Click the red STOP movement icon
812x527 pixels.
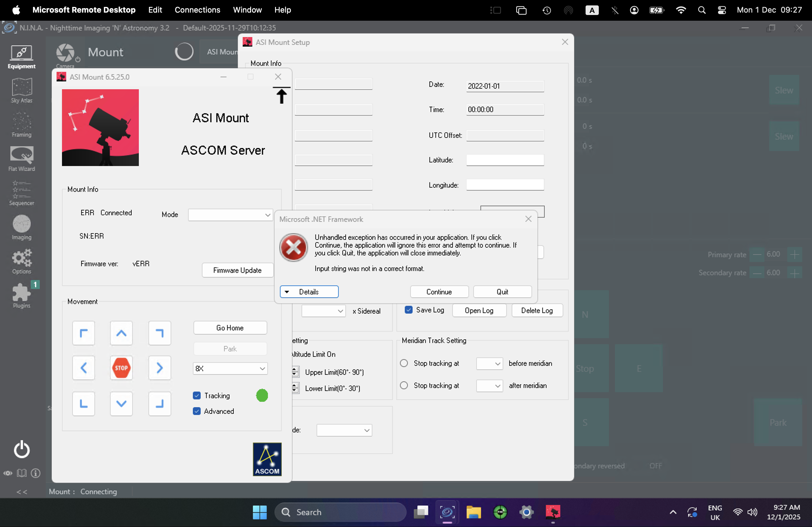(x=121, y=368)
